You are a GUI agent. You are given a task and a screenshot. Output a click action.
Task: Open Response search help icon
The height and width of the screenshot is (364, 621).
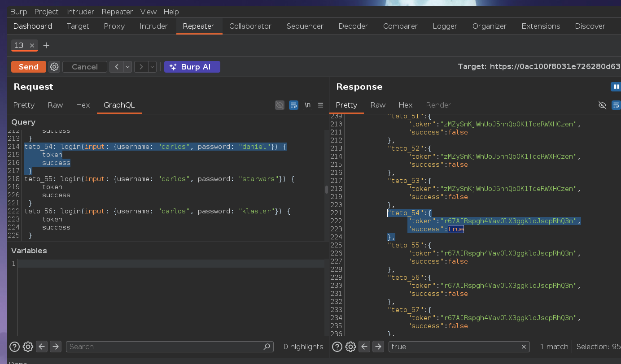click(337, 347)
